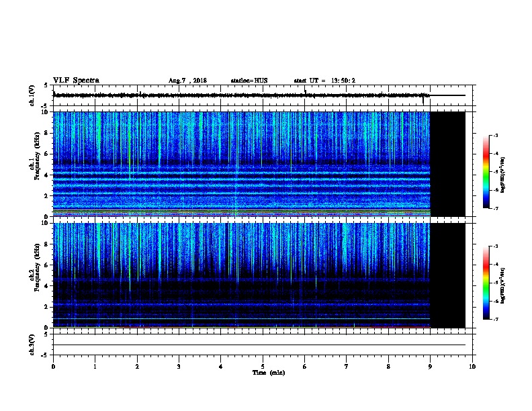532x411 pixels.
Task: Click the "4" kHz tick on ch.2 frequency axis
Action: [x=47, y=286]
